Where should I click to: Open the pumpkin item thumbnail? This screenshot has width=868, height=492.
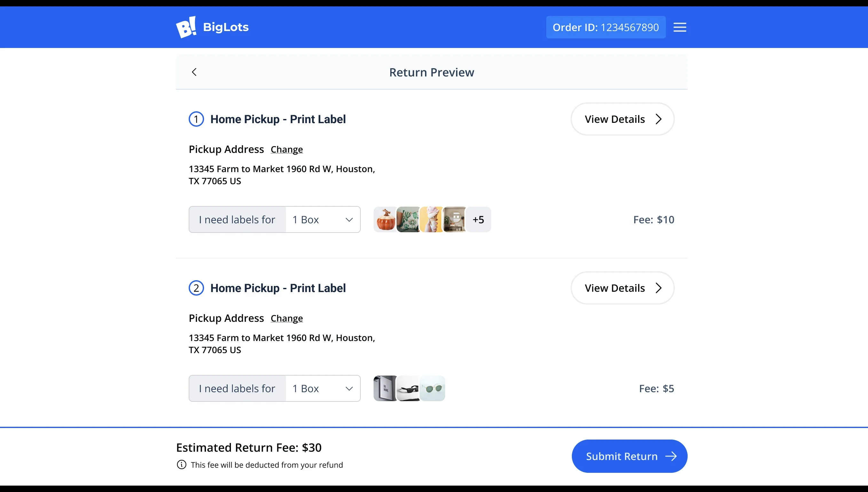(385, 219)
